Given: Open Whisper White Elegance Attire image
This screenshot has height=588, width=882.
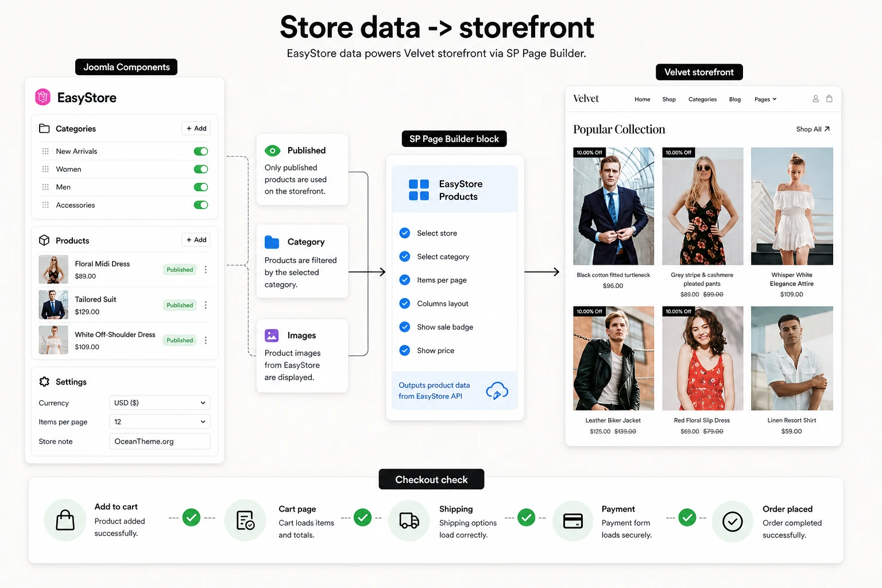Looking at the screenshot, I should pyautogui.click(x=792, y=206).
